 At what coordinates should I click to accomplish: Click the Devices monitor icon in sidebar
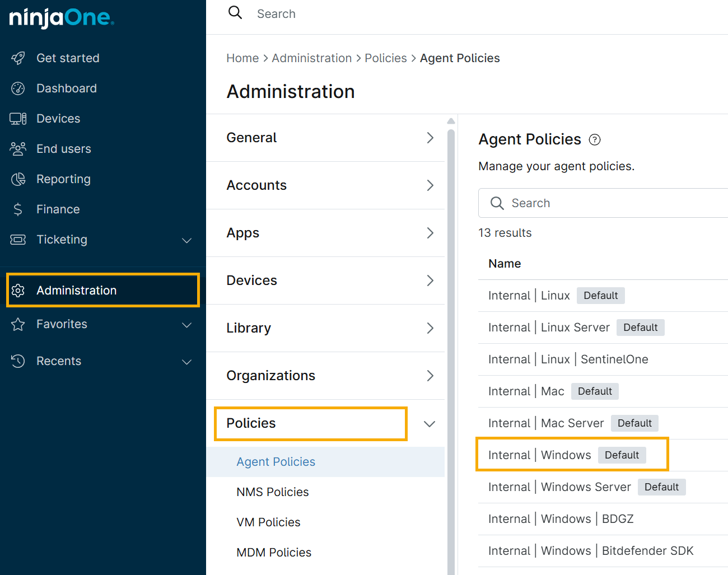click(x=18, y=119)
